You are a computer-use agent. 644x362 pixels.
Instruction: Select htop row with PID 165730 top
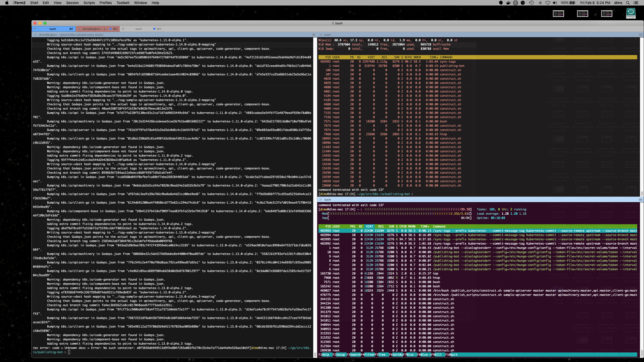pyautogui.click(x=478, y=274)
